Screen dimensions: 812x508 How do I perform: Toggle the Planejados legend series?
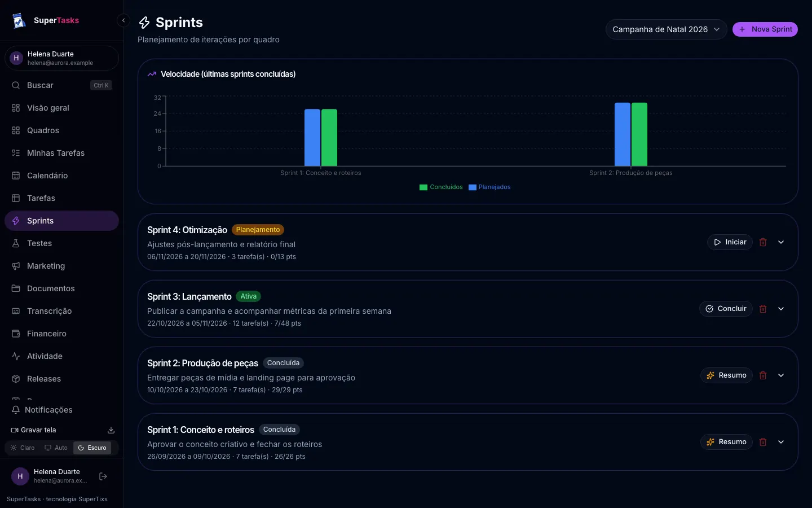tap(489, 187)
